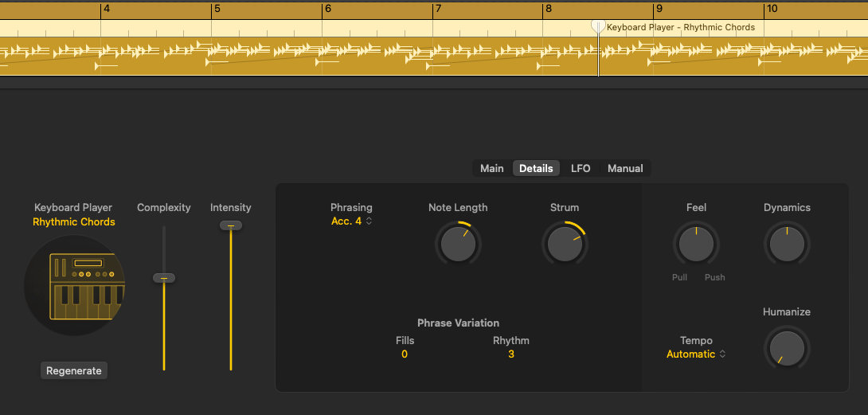Switch to the Manual tab
Screen dimensions: 868x415
click(x=625, y=168)
